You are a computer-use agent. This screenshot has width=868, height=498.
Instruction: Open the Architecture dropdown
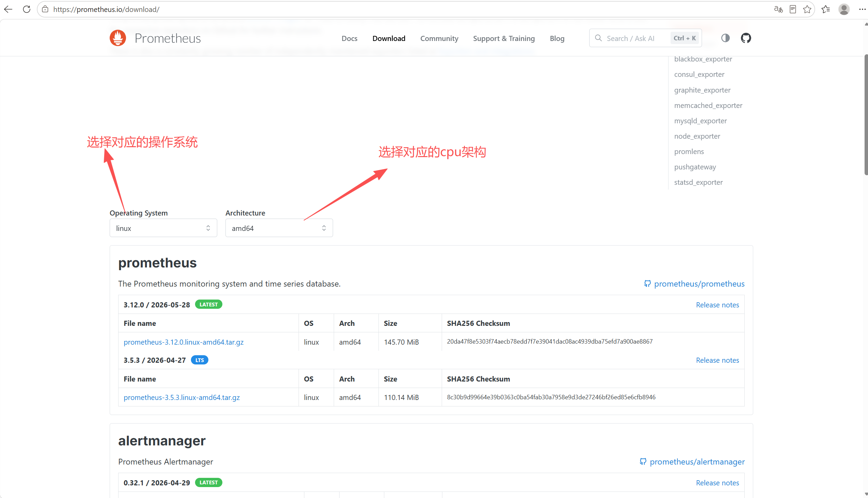click(279, 228)
